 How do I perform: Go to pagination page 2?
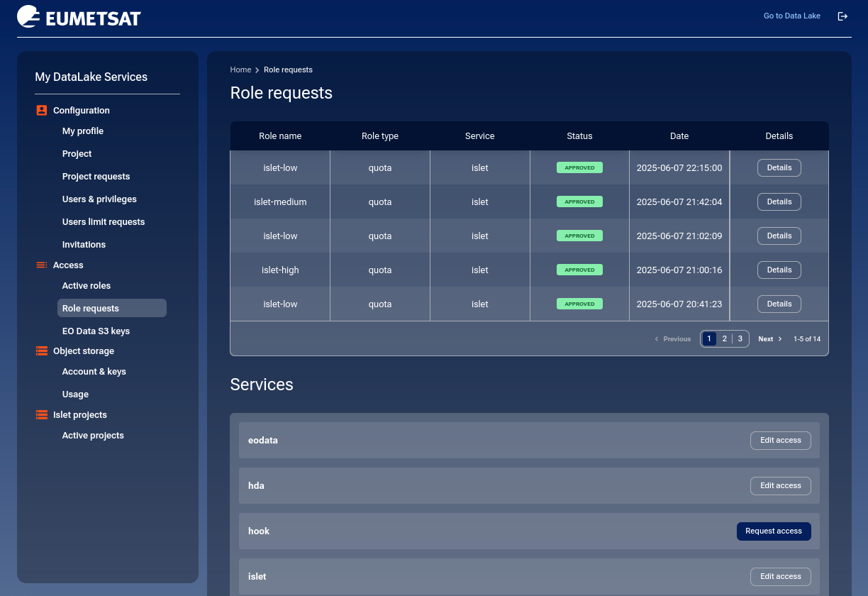(x=725, y=339)
